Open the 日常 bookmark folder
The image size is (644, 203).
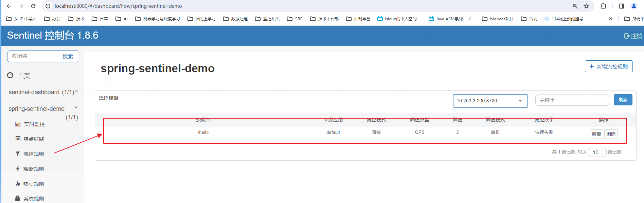click(100, 19)
